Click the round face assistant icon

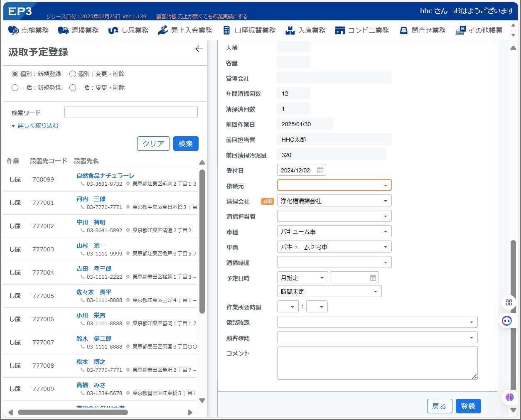pos(507,321)
